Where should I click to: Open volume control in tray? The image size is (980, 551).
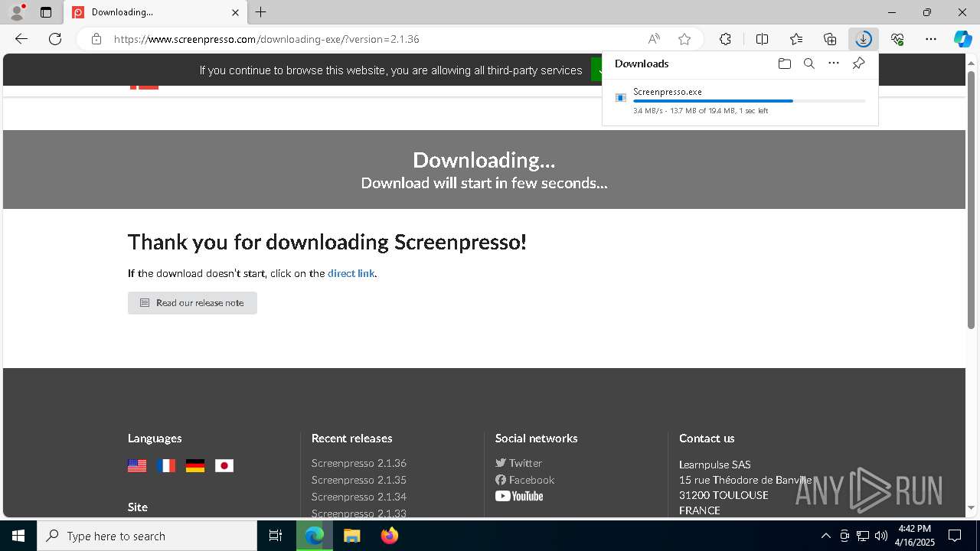pos(881,536)
